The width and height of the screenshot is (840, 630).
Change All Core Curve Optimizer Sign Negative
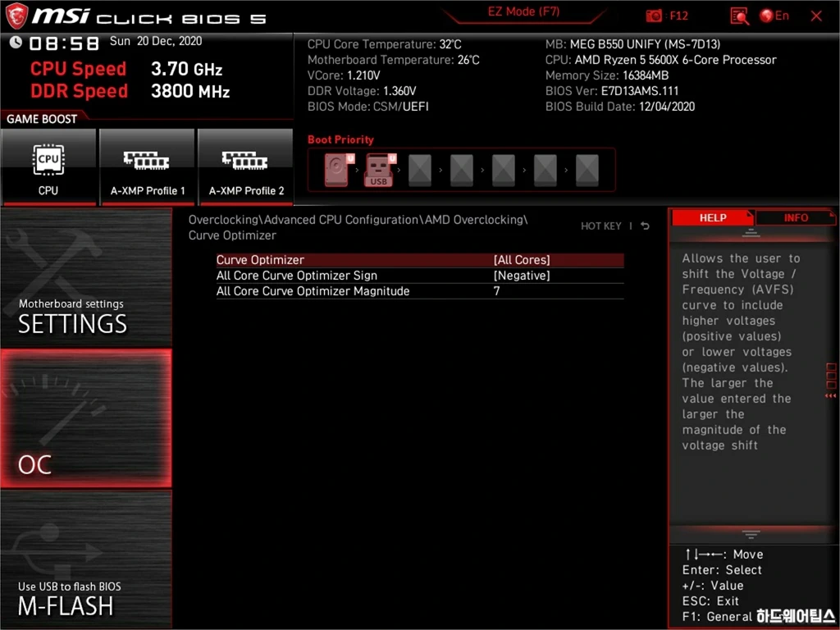(420, 276)
